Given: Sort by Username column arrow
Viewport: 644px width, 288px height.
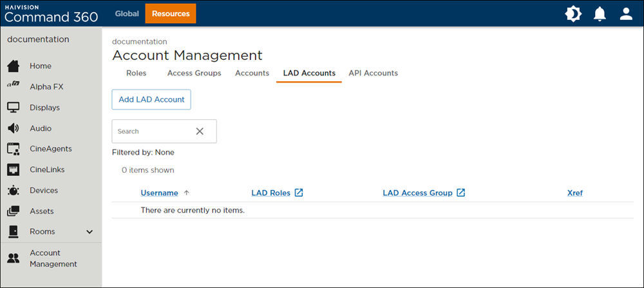Looking at the screenshot, I should tap(187, 193).
